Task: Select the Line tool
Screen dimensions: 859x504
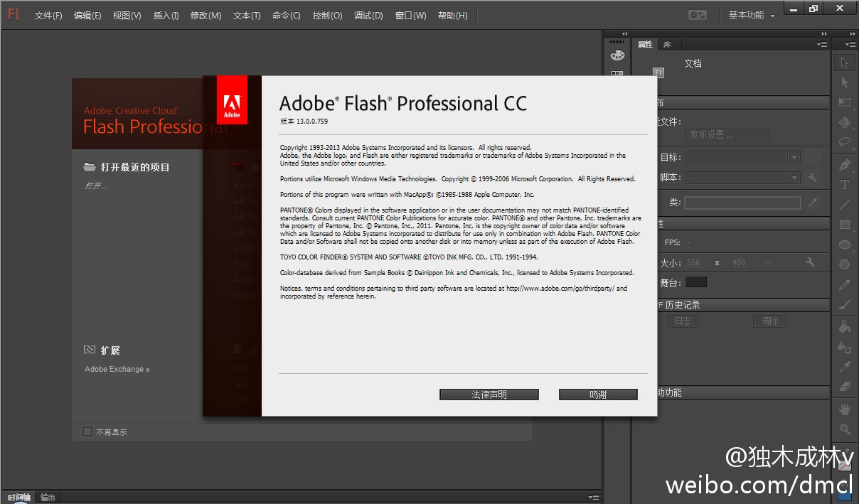Action: (845, 205)
